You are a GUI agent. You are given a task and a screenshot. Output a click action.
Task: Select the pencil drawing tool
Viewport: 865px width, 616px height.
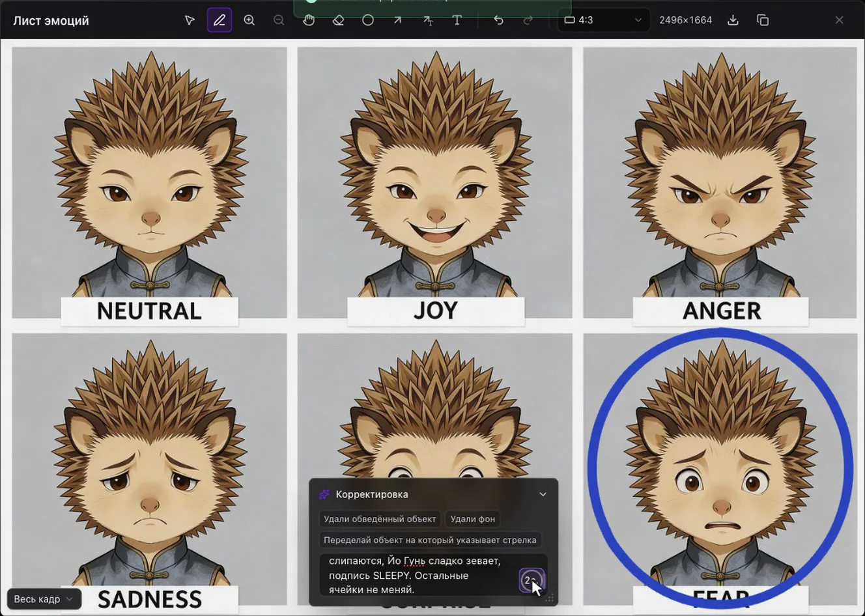(x=220, y=20)
